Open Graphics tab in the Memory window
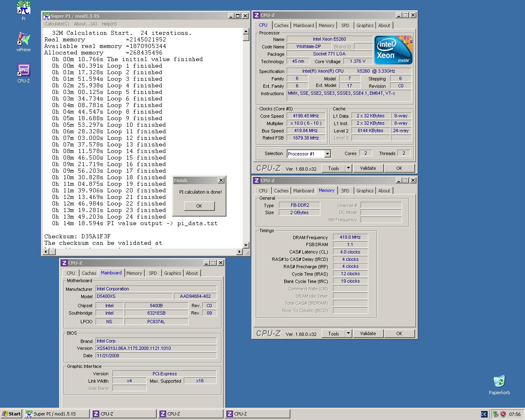The height and width of the screenshot is (420, 525). coord(365,191)
